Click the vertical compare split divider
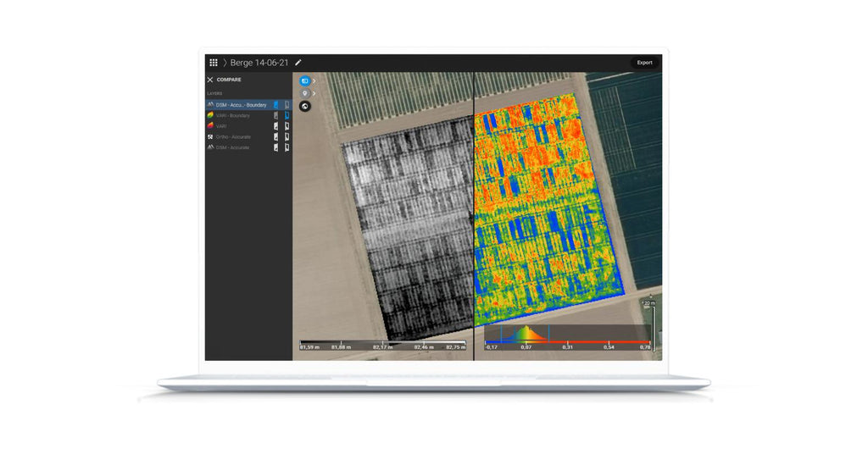 click(474, 216)
